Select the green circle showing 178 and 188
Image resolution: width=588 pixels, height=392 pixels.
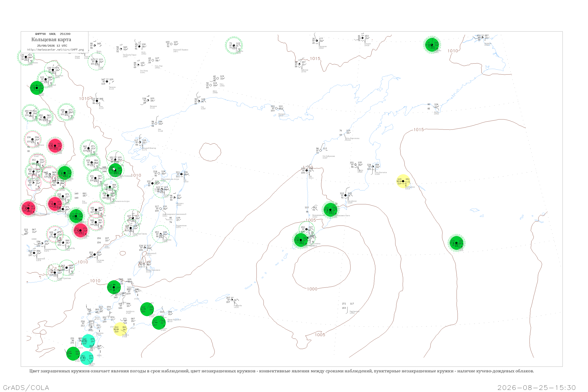point(456,243)
